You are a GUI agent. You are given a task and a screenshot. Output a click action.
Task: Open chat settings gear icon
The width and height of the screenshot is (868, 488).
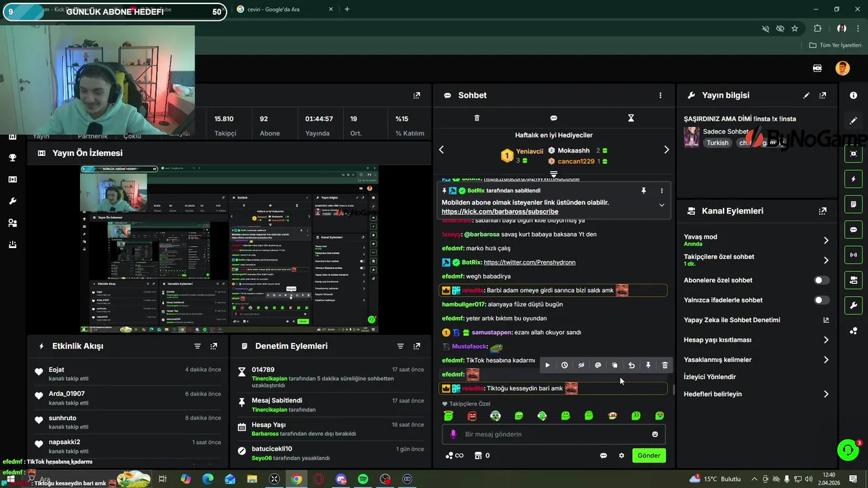coord(621,455)
